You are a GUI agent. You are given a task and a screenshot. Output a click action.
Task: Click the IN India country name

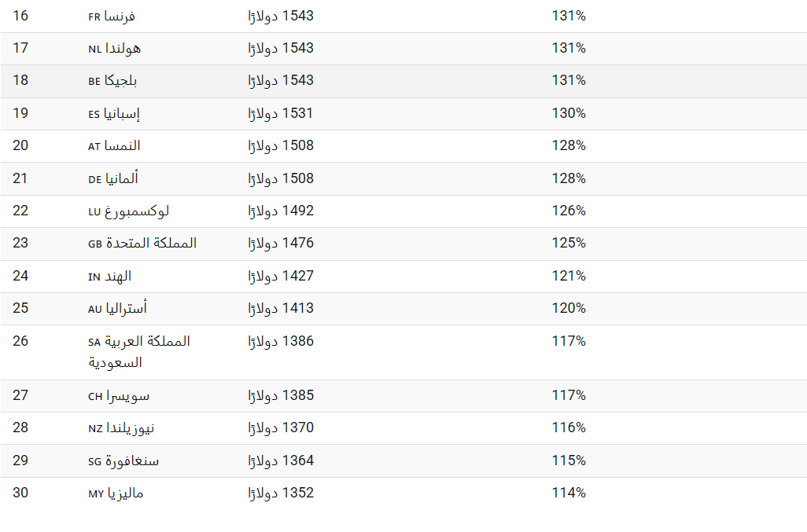pyautogui.click(x=109, y=277)
